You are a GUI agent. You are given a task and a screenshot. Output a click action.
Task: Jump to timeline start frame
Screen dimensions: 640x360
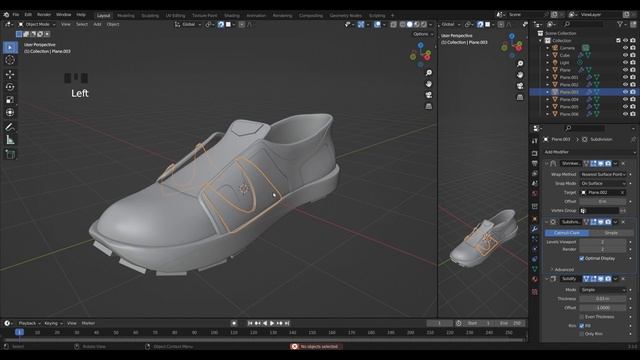coord(250,323)
